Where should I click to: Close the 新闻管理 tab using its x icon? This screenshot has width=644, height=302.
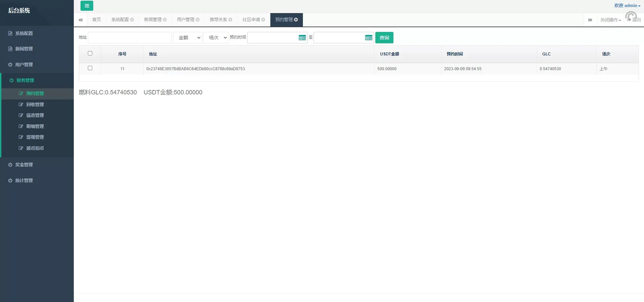tap(165, 20)
